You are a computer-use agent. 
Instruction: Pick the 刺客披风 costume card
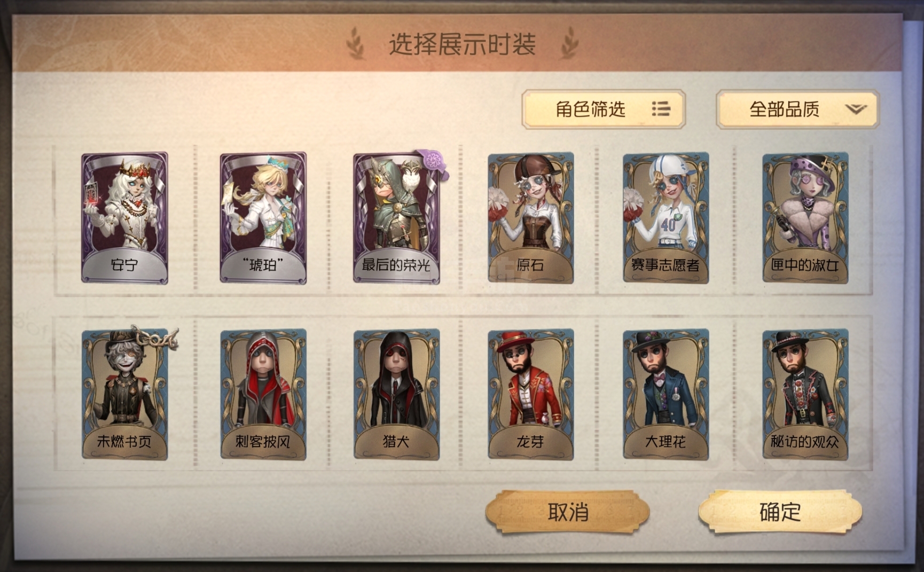point(263,395)
